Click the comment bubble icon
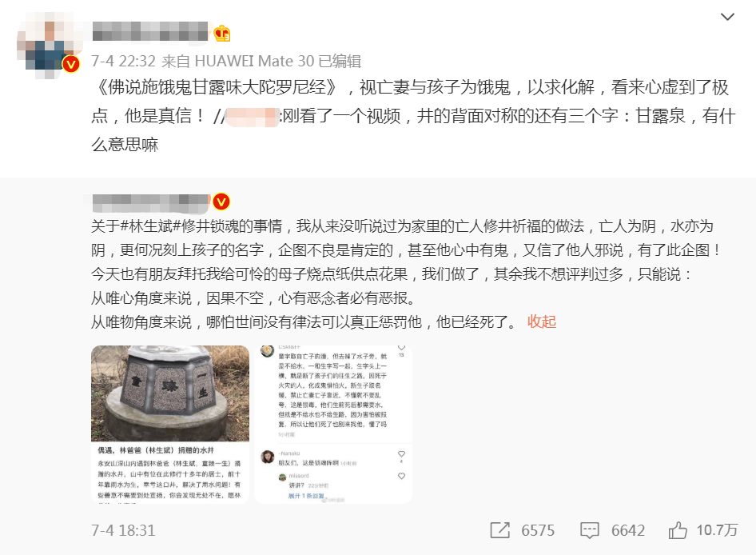 click(x=589, y=530)
